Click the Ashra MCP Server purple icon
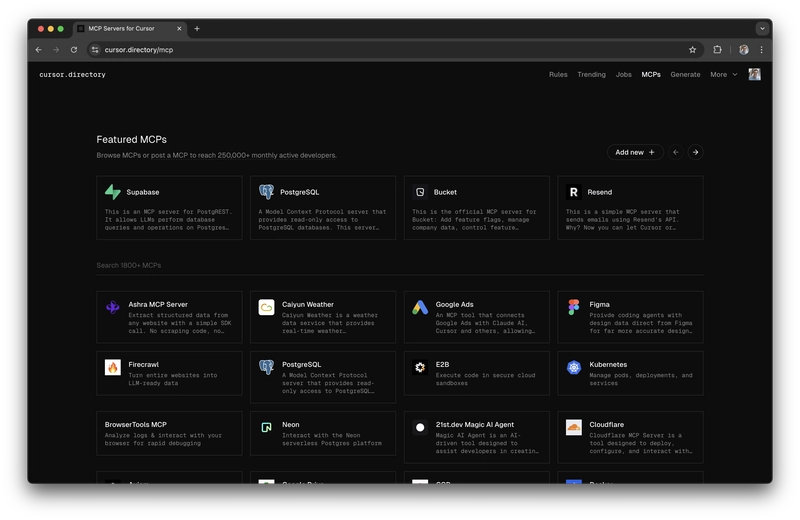This screenshot has height=520, width=800. (113, 307)
